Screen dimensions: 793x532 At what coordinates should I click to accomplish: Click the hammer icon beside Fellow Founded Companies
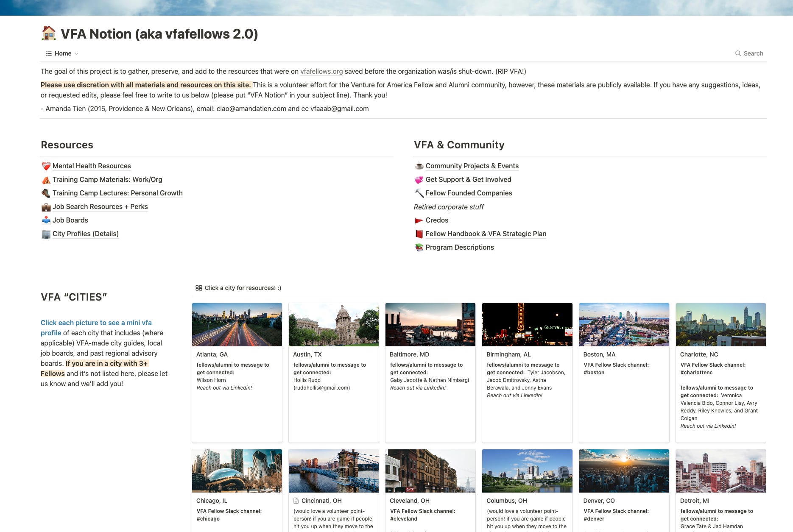point(419,193)
